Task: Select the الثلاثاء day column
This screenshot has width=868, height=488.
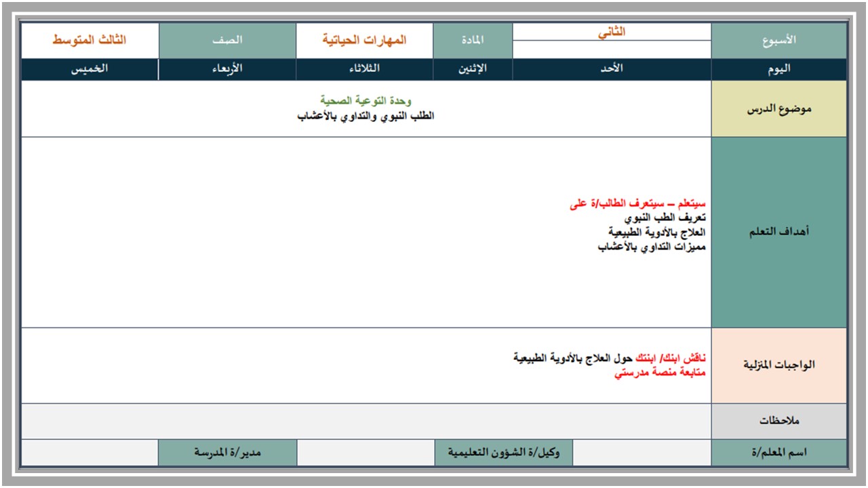Action: [x=364, y=69]
